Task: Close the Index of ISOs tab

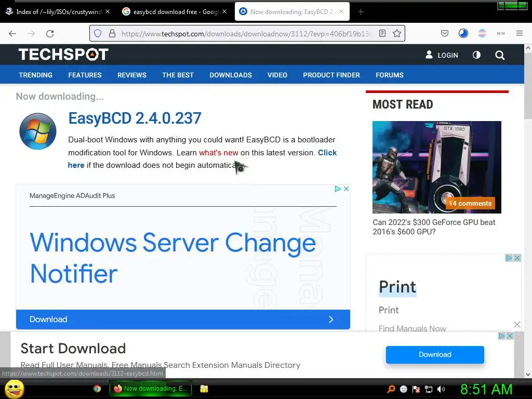Action: point(107,11)
